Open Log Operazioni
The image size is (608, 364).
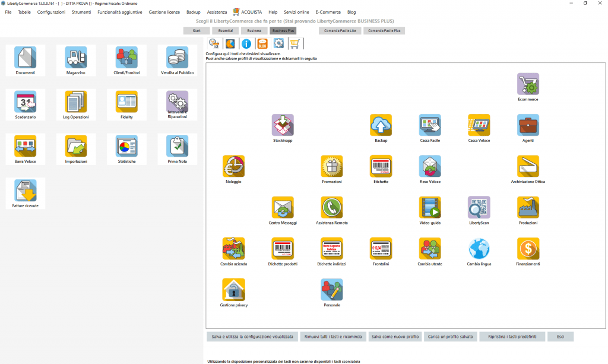coord(76,105)
